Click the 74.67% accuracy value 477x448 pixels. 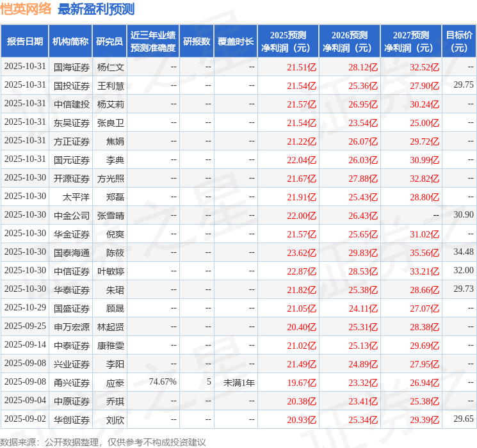click(x=163, y=381)
